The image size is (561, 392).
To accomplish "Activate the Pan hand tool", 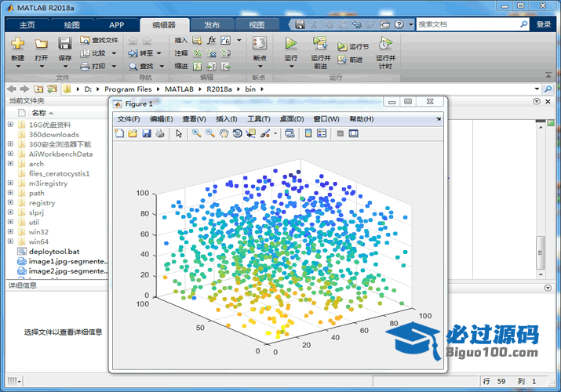I will coord(224,133).
